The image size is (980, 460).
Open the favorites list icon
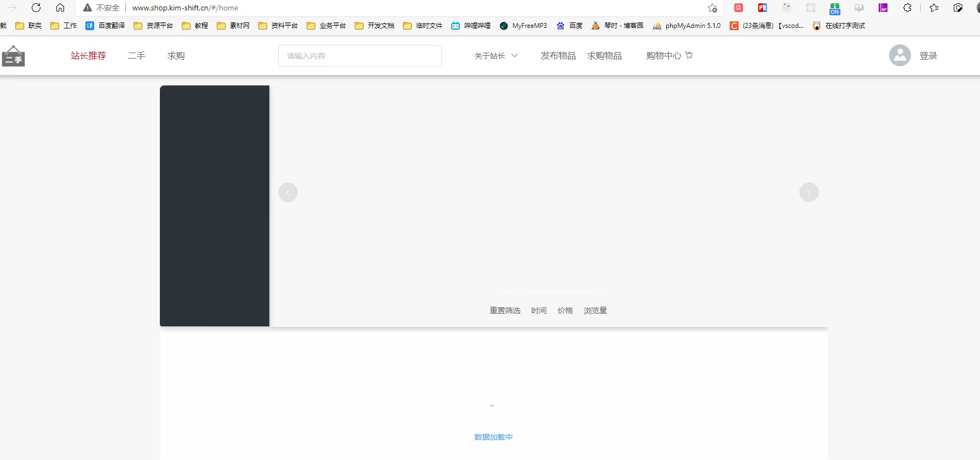934,8
